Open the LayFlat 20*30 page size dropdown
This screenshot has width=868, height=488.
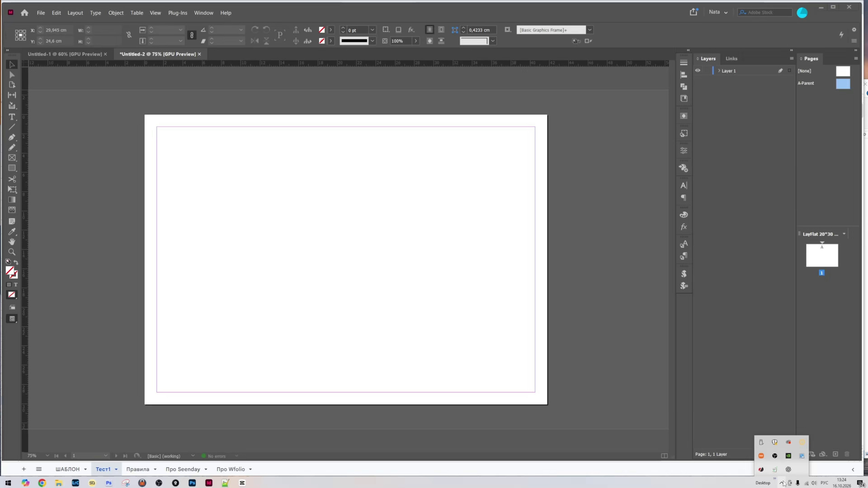tap(844, 234)
